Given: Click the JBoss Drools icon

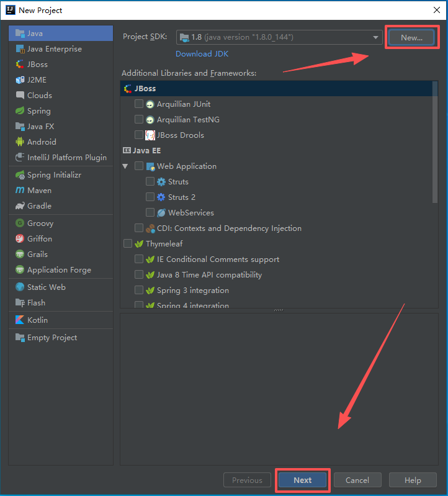Looking at the screenshot, I should [150, 135].
